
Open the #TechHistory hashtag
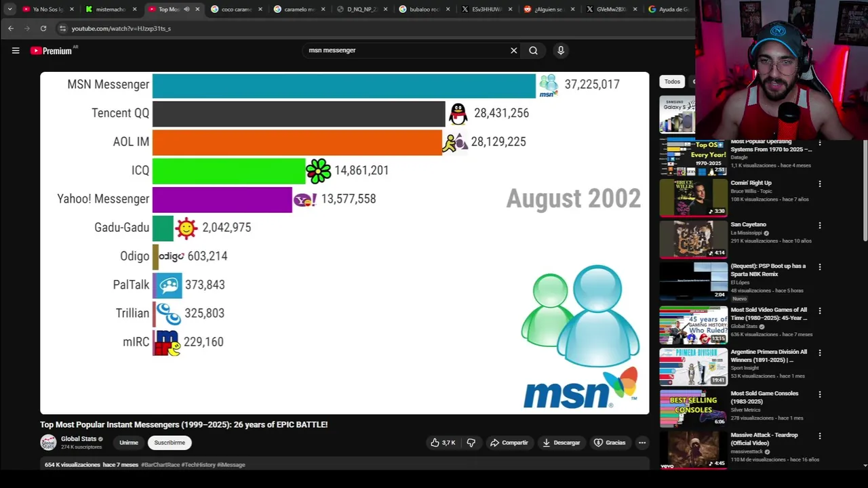[x=198, y=465]
